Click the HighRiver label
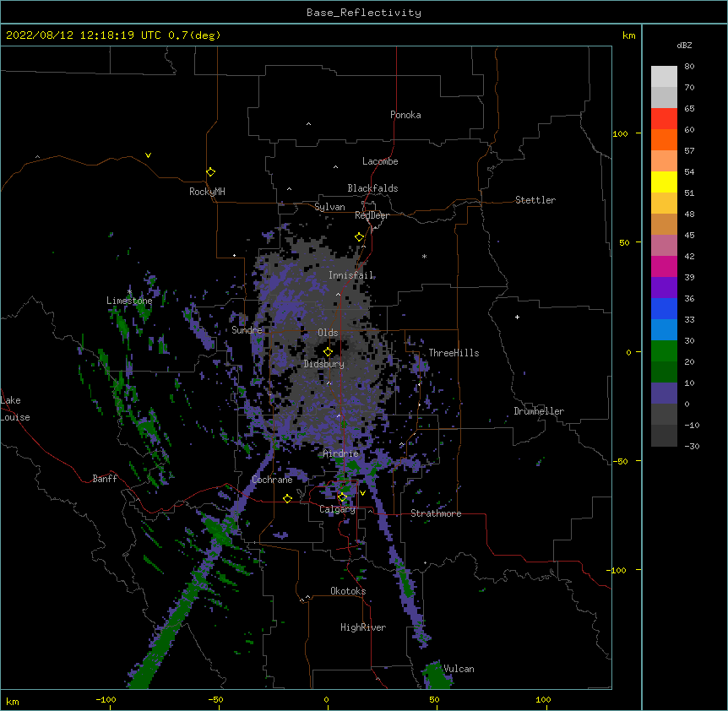 [363, 627]
